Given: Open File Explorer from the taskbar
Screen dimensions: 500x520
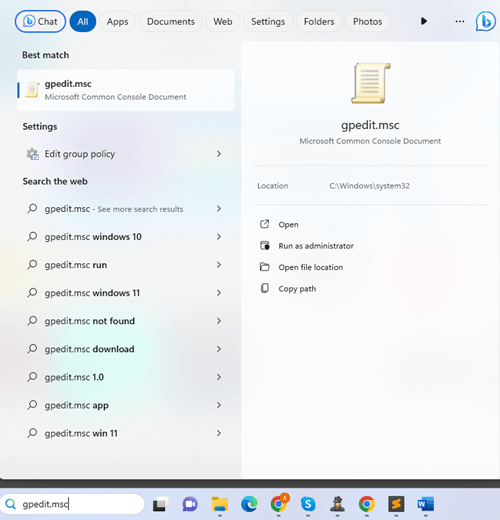Looking at the screenshot, I should [220, 504].
